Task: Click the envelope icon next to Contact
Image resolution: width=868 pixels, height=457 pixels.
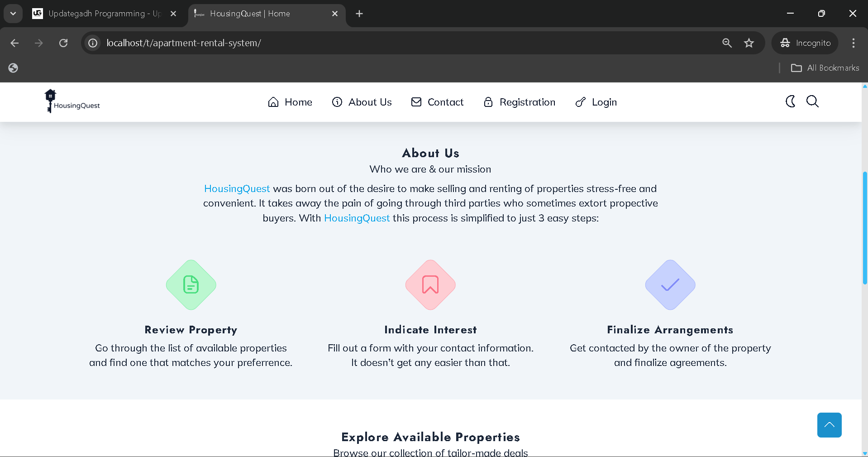Action: coord(416,102)
